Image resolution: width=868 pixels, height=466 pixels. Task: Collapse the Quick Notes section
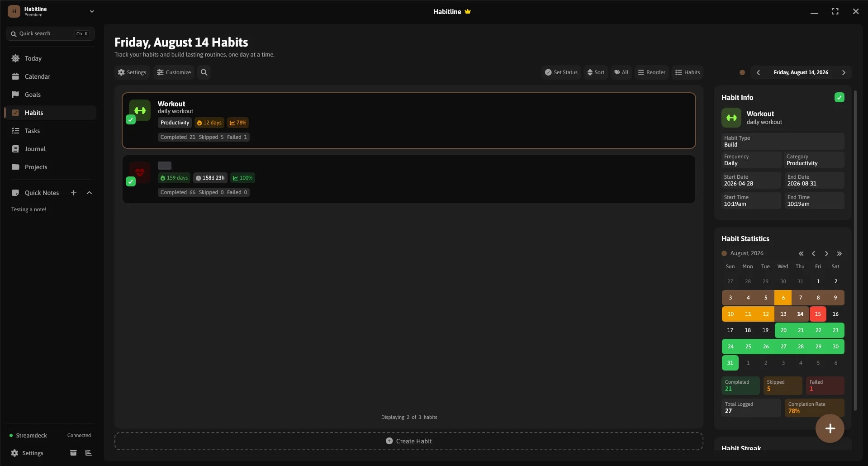[x=89, y=193]
